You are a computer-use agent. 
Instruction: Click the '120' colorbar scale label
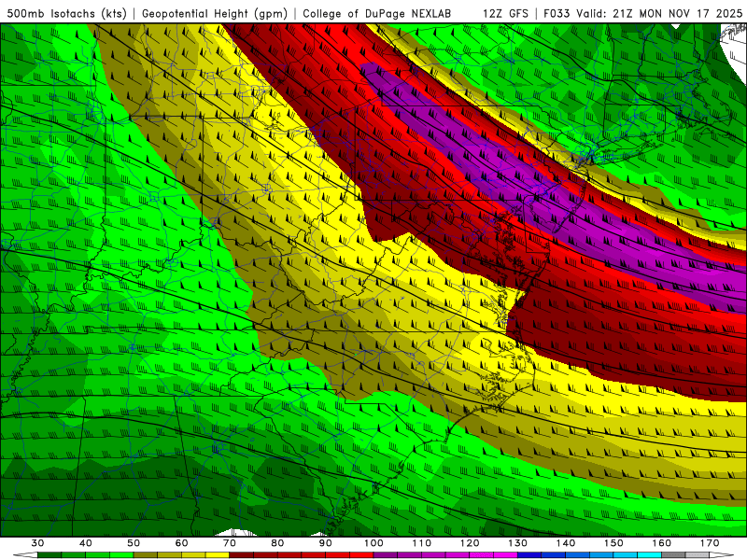[470, 543]
